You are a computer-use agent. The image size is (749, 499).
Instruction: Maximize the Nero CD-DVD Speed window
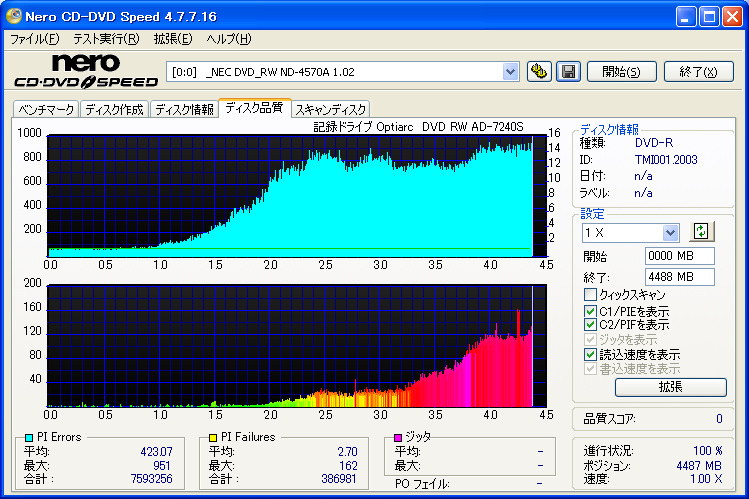pos(709,17)
